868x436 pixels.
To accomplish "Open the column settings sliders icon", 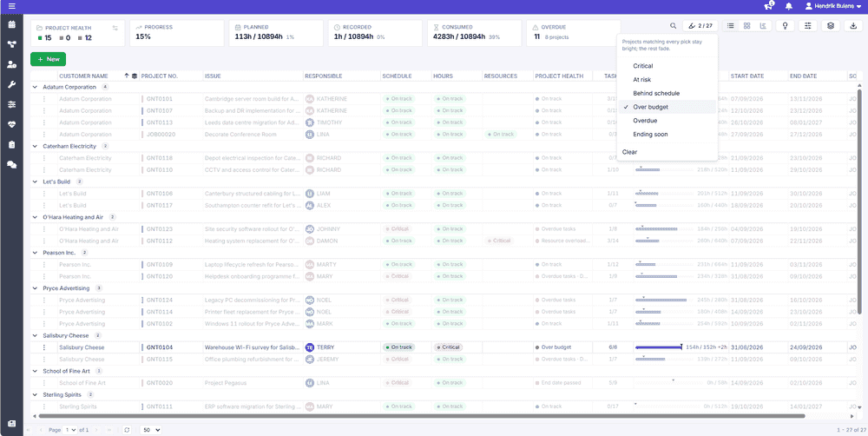I will pos(807,25).
